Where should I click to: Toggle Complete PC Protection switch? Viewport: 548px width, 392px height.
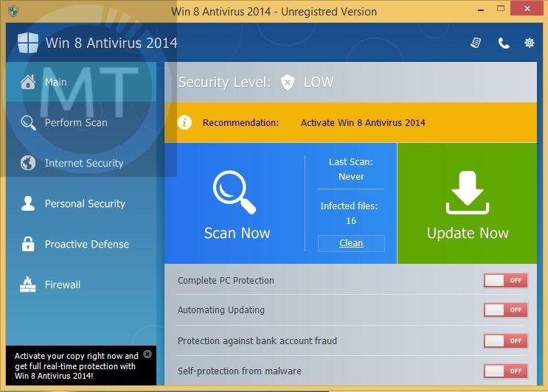click(x=506, y=280)
